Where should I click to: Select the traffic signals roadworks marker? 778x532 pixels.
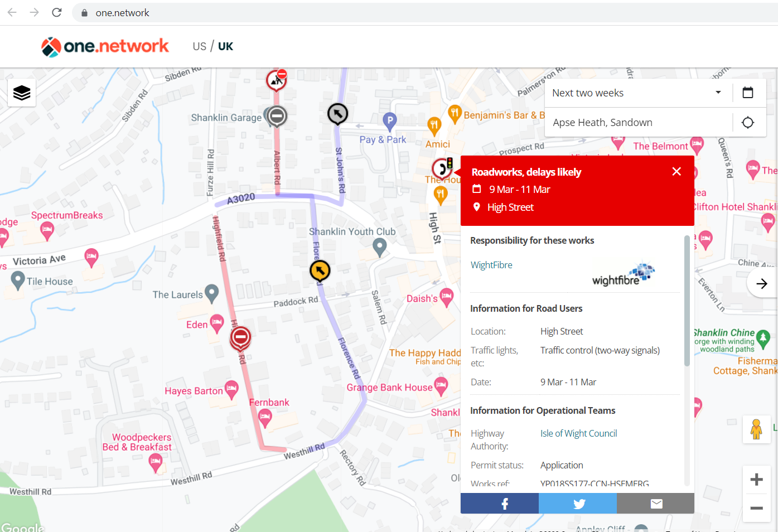(x=442, y=168)
